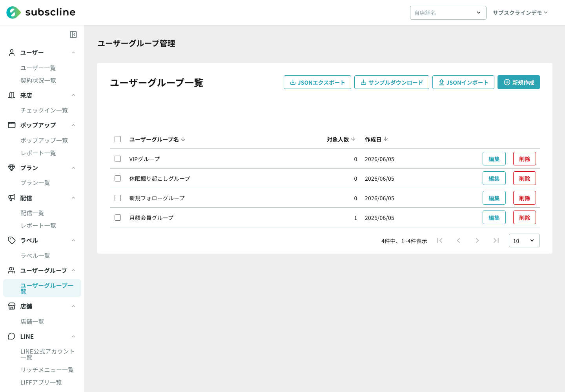Collapse the 来店 sidebar section chevron
565x392 pixels.
pyautogui.click(x=73, y=95)
